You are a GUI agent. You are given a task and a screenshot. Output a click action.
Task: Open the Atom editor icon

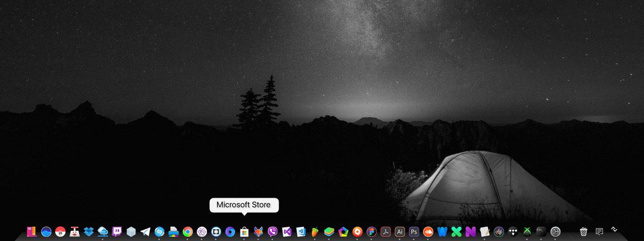coord(202,232)
